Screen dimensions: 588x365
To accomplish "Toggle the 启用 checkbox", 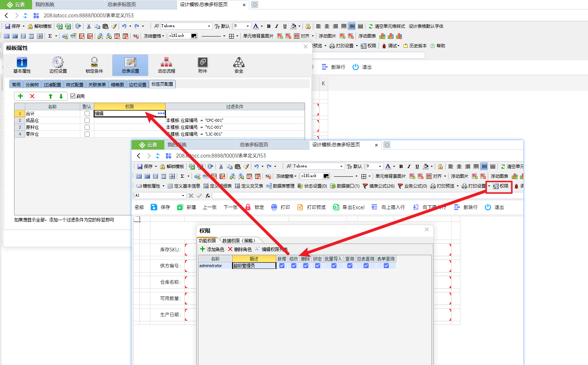I will (x=73, y=96).
